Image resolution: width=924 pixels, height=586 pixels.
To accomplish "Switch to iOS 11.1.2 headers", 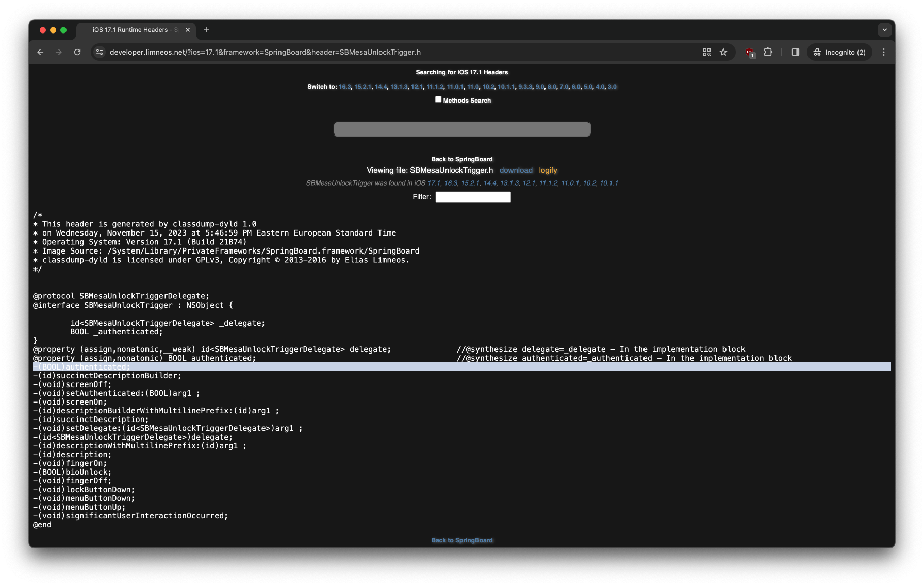I will [435, 87].
